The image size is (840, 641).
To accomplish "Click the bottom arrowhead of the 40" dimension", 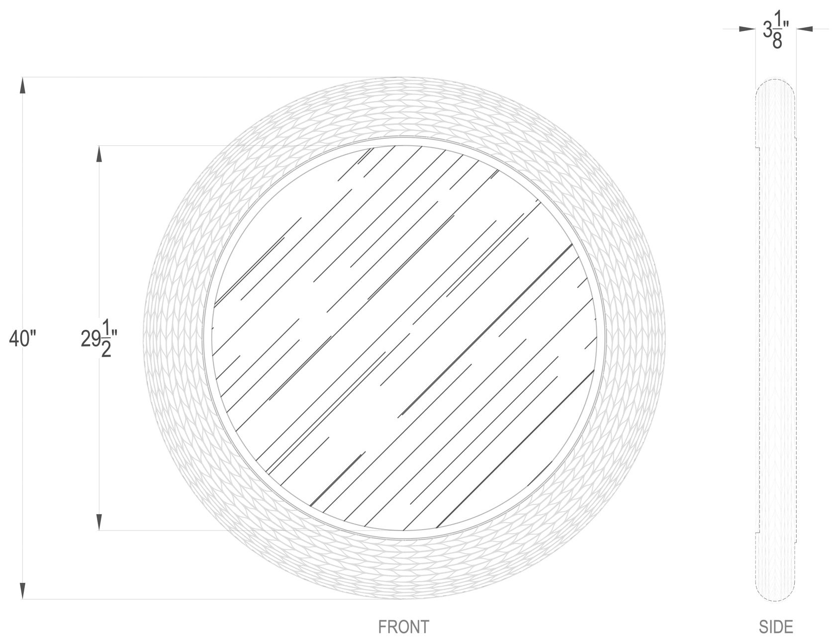I will coord(23,591).
